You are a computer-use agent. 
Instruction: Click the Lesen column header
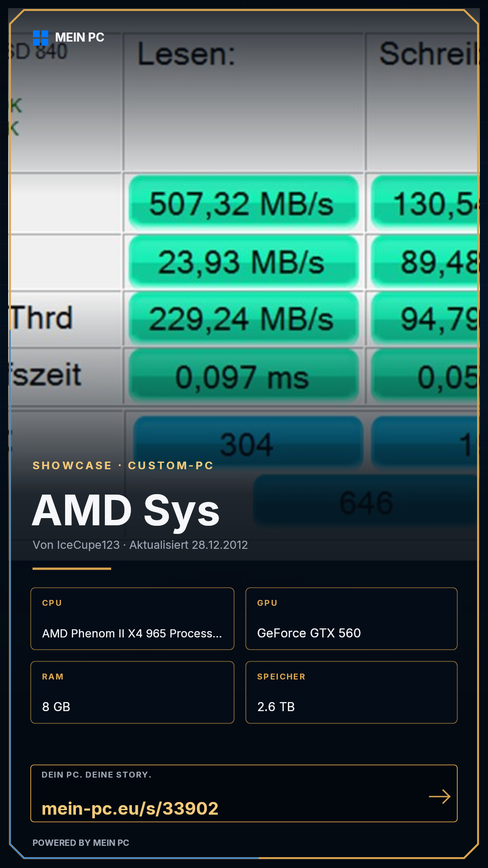coord(187,54)
